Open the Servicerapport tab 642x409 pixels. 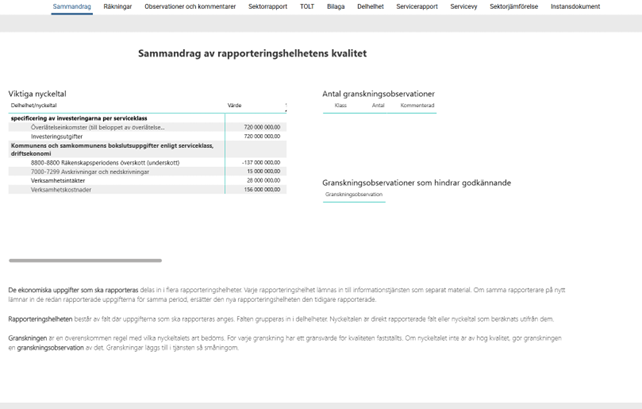417,6
